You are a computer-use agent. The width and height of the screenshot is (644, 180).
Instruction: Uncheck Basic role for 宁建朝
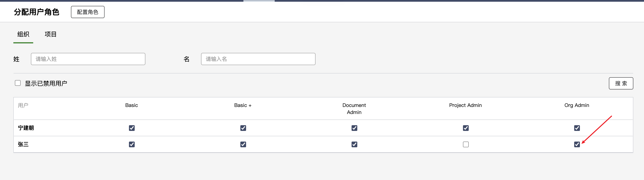(x=132, y=128)
